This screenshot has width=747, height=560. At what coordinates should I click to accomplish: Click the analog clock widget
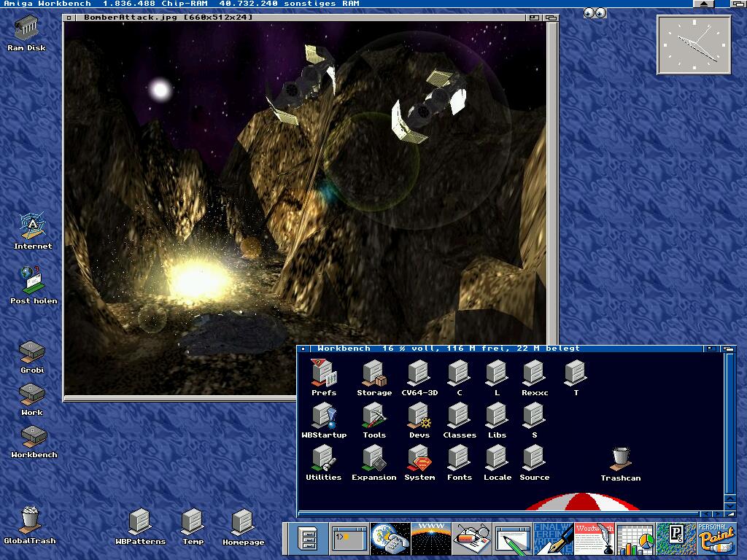694,45
